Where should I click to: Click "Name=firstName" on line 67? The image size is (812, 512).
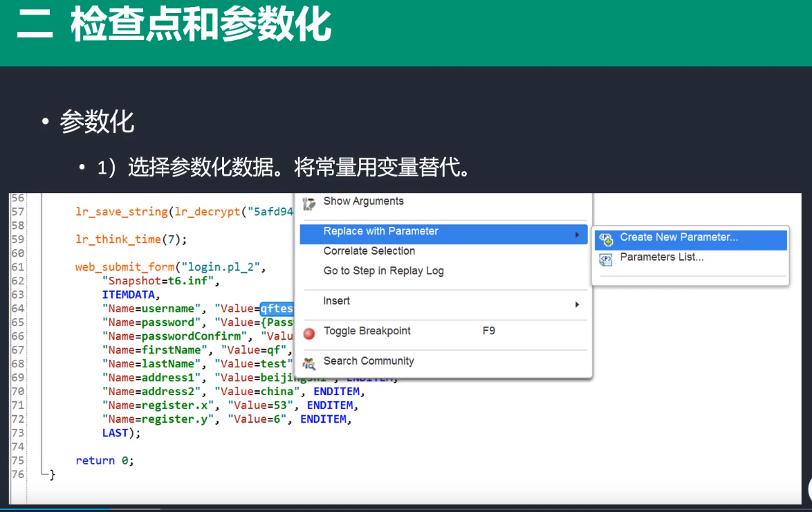point(155,350)
